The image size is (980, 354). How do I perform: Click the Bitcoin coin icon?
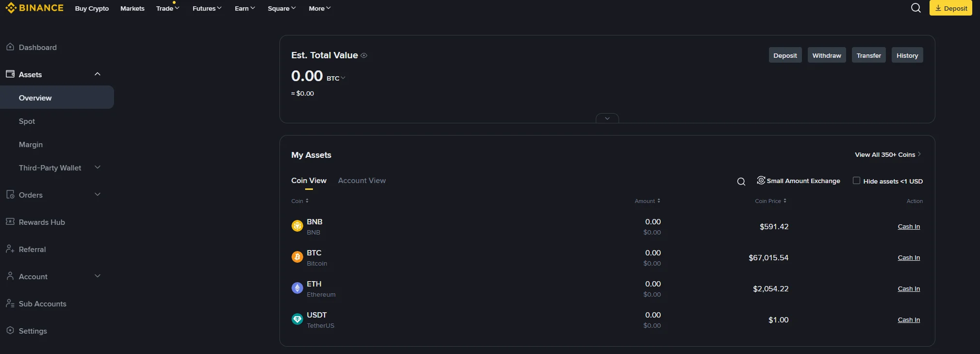tap(297, 257)
